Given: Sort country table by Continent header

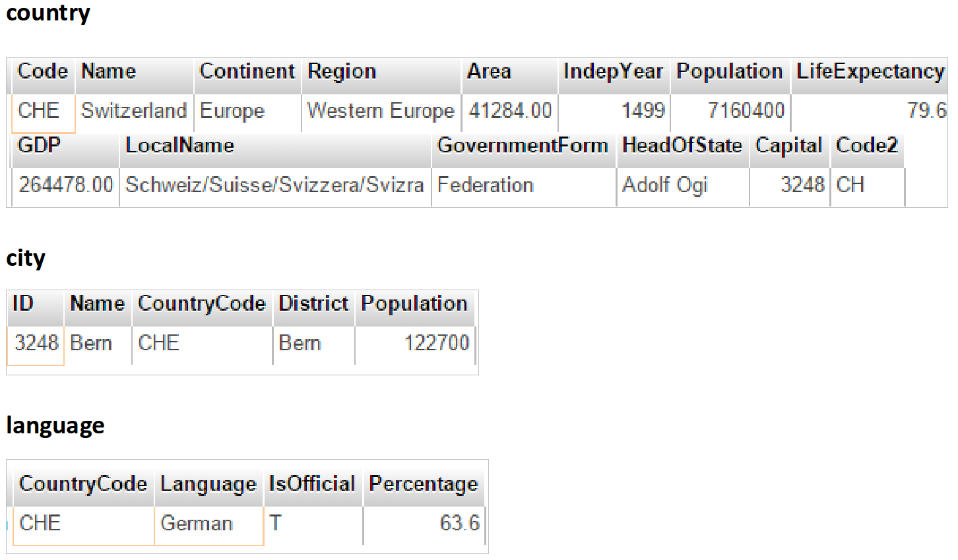Looking at the screenshot, I should pyautogui.click(x=247, y=72).
